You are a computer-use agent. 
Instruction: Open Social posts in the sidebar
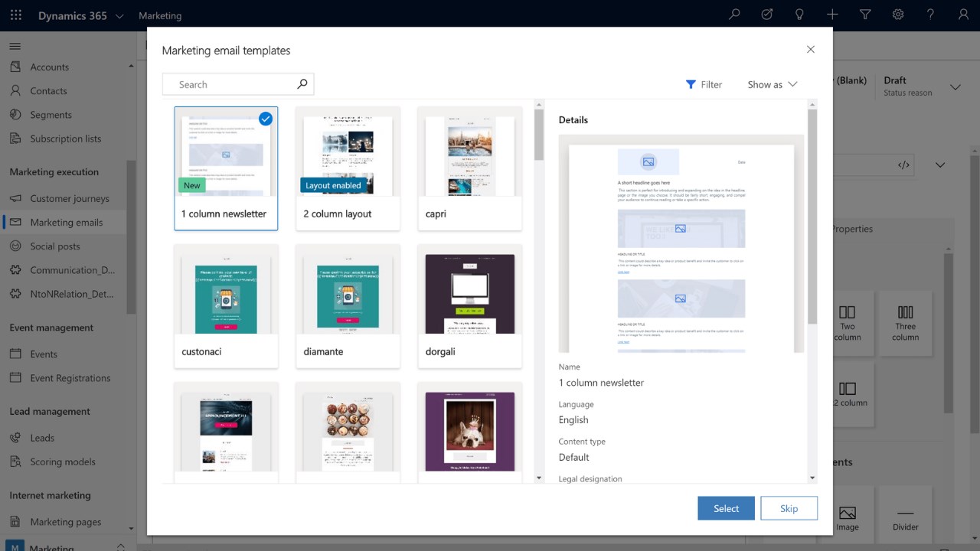(x=54, y=246)
